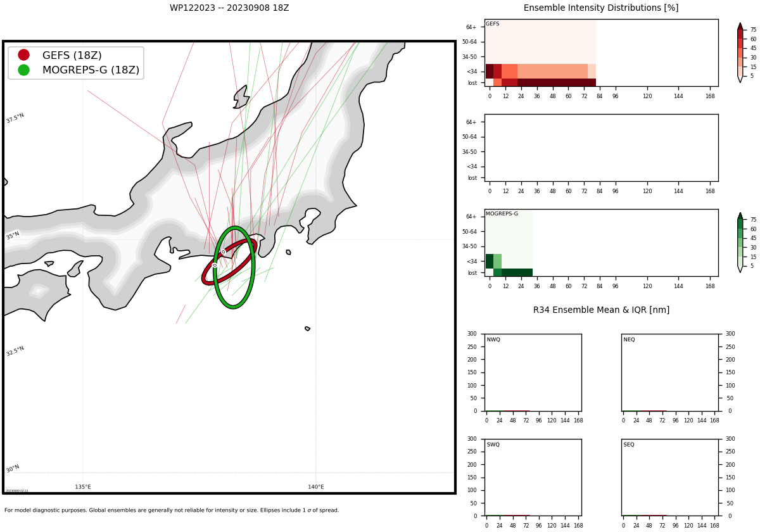Screen dimensions: 760x532
Task: Click the empty middle intensity panel
Action: (601, 148)
